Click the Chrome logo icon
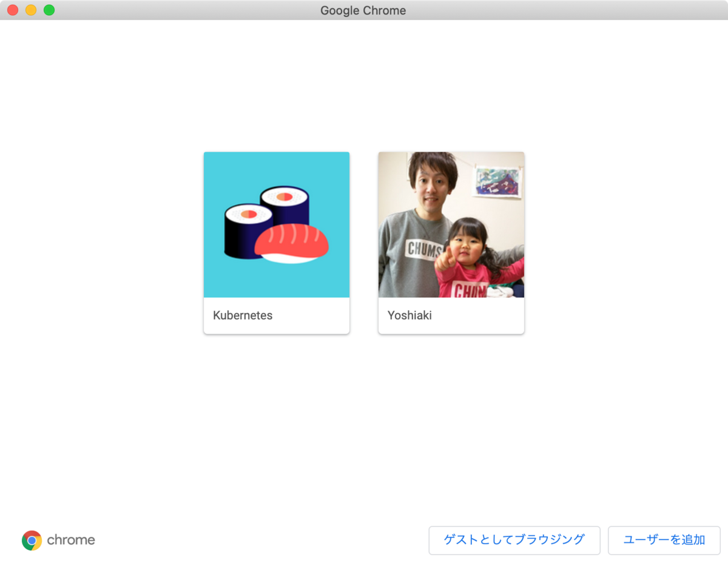Screen dimensions: 728x566 click(32, 540)
